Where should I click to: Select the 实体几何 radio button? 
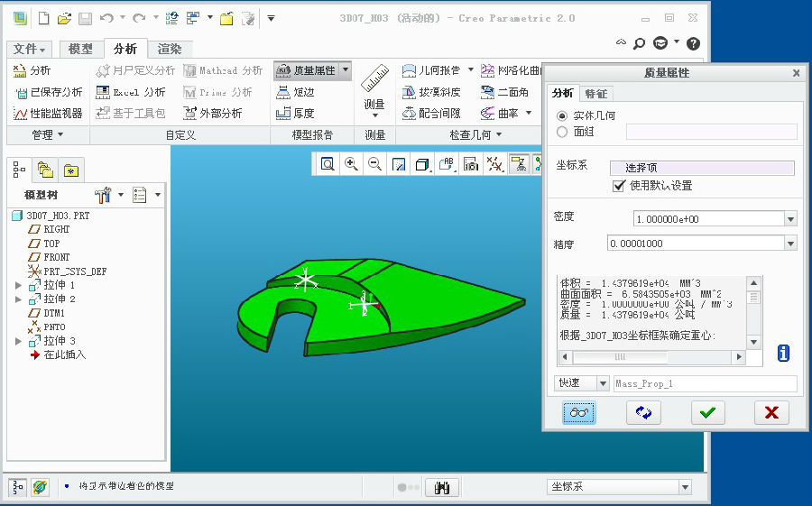pos(563,115)
